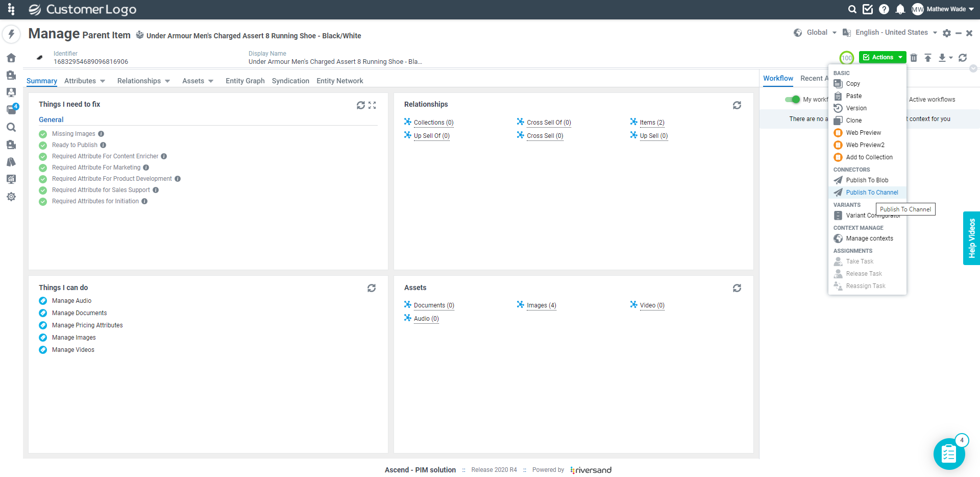Choose Add to Collection in Actions menu
The height and width of the screenshot is (477, 980).
[867, 157]
